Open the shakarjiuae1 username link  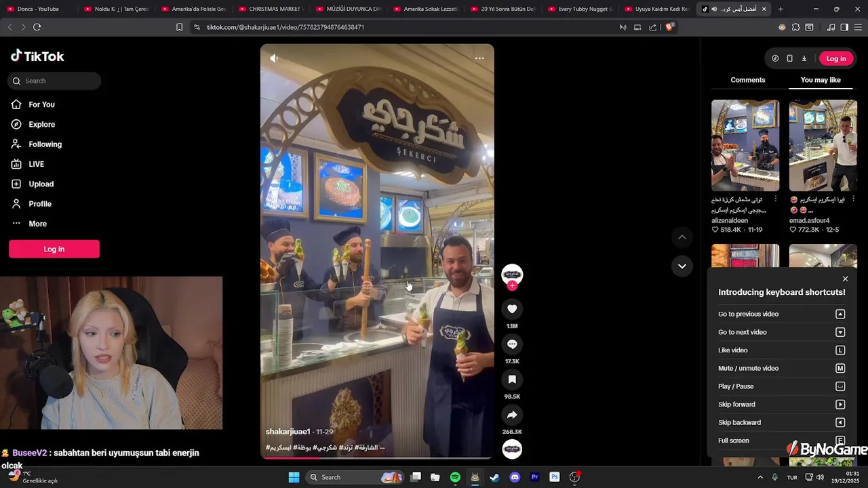point(288,432)
